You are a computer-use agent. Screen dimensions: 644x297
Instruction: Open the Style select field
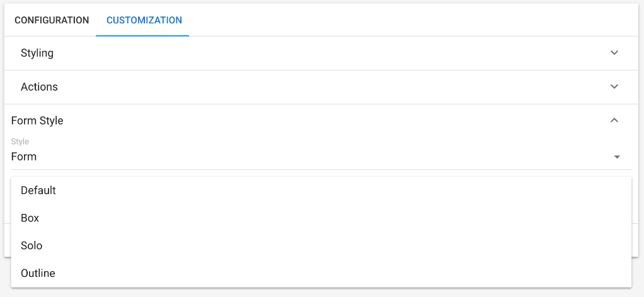(x=315, y=157)
